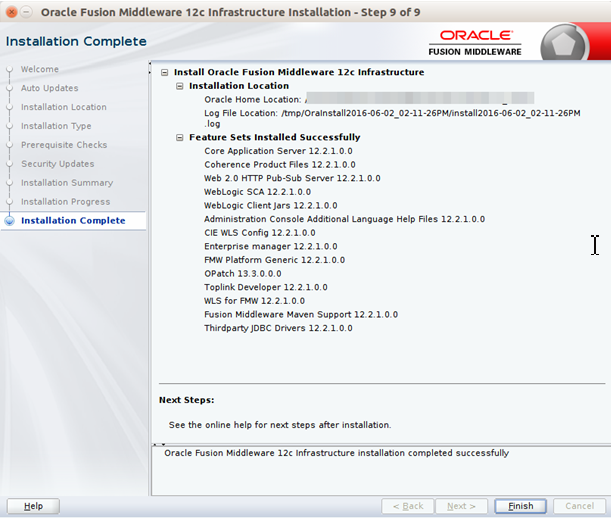Select the Installation Complete step
Screen dimensions: 611x520
coord(73,221)
